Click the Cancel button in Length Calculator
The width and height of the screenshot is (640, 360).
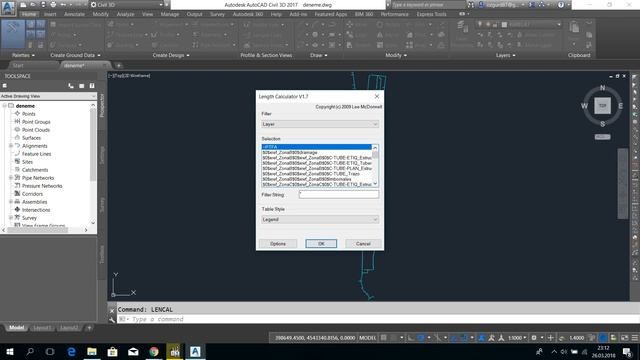pos(363,244)
